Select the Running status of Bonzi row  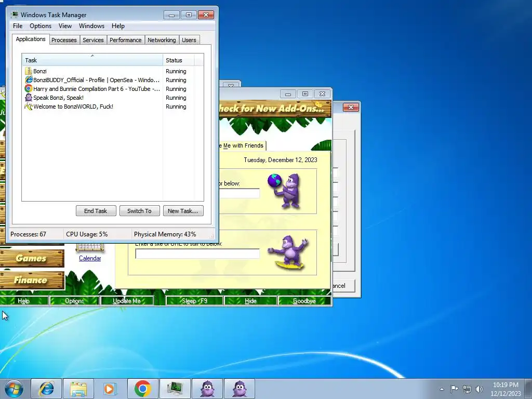pyautogui.click(x=176, y=71)
